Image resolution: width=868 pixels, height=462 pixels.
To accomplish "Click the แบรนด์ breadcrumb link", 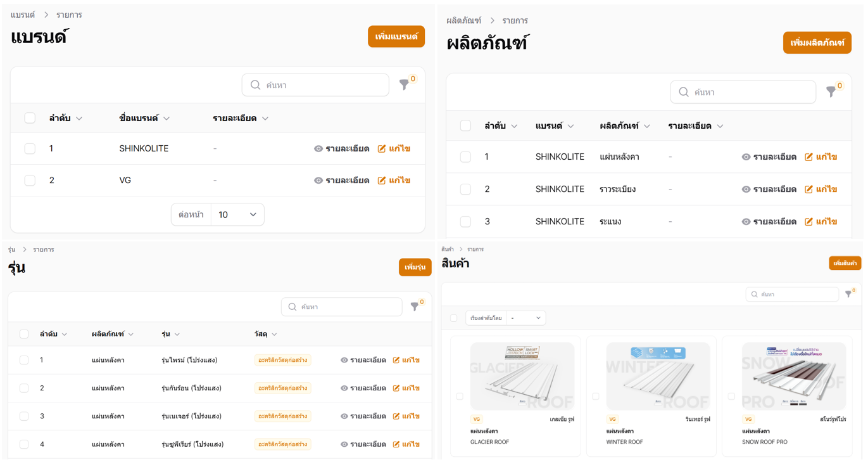I will point(23,15).
